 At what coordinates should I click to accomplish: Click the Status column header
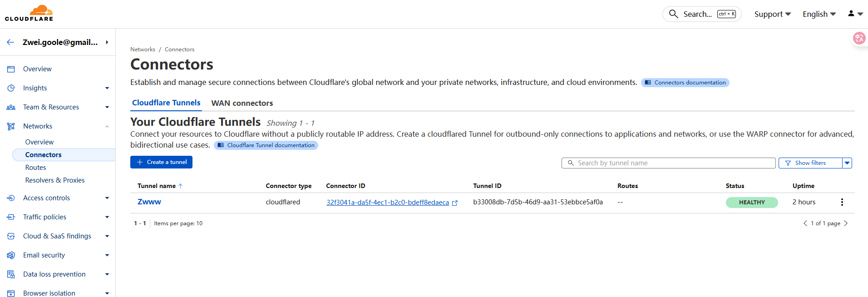[735, 186]
